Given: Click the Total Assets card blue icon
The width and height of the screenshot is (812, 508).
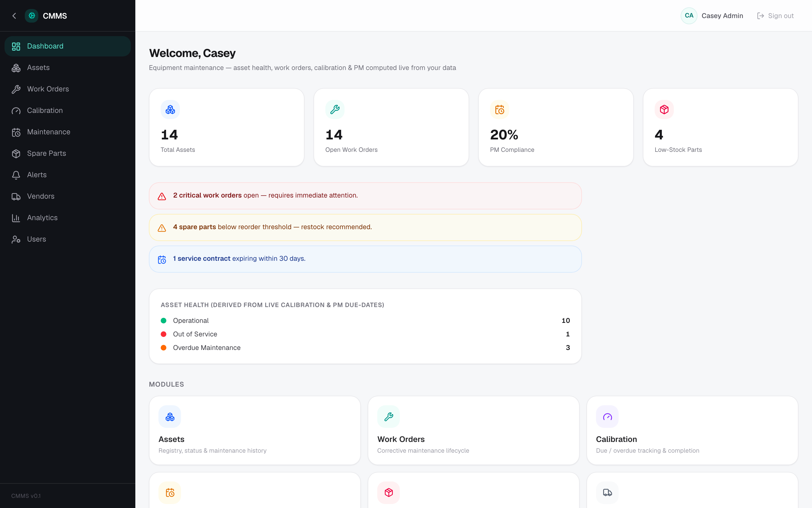Looking at the screenshot, I should click(170, 110).
